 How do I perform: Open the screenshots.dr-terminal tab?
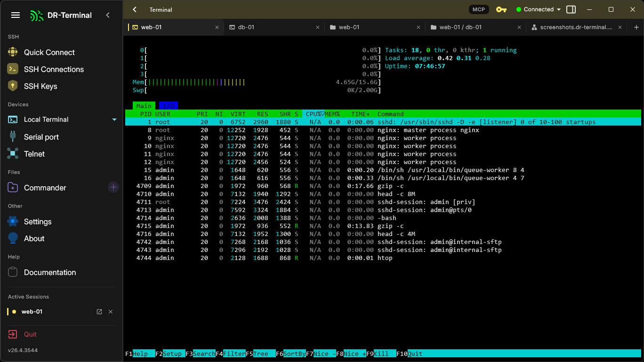pos(576,27)
